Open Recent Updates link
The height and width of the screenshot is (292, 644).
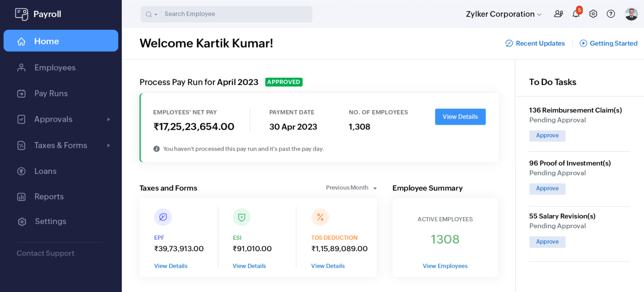pyautogui.click(x=535, y=43)
